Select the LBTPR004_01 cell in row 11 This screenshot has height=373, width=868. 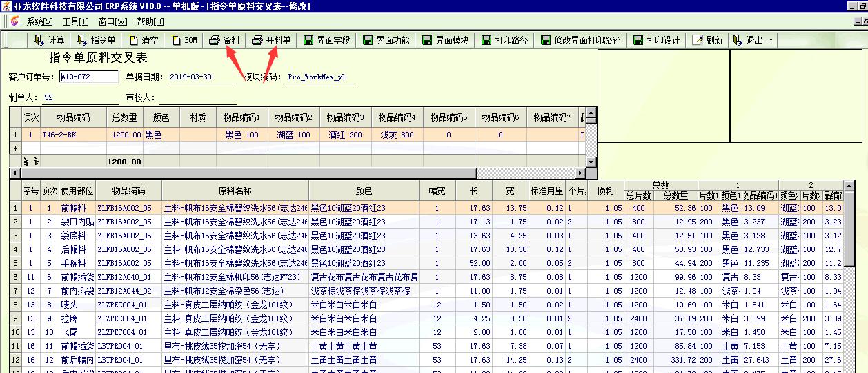[129, 346]
